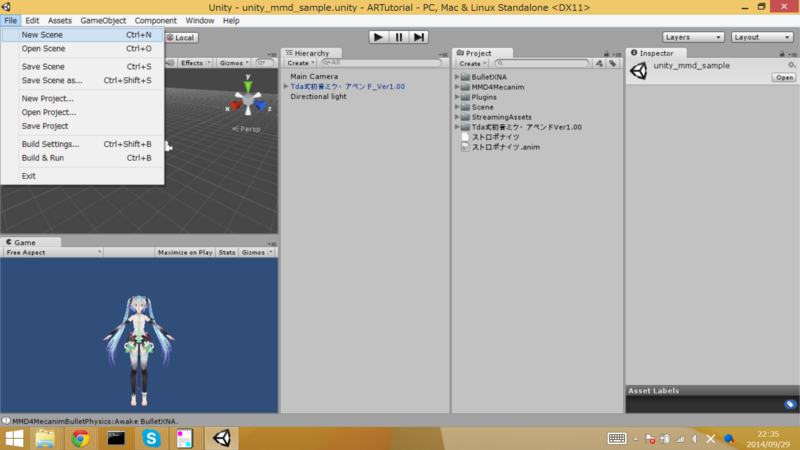Open the Scene view panel options icon
The width and height of the screenshot is (800, 450).
click(x=272, y=54)
